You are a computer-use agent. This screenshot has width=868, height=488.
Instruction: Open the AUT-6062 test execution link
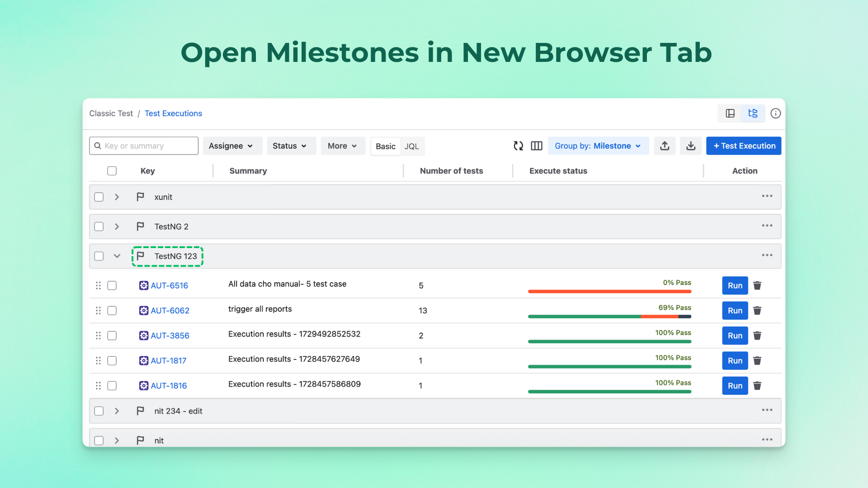[170, 310]
